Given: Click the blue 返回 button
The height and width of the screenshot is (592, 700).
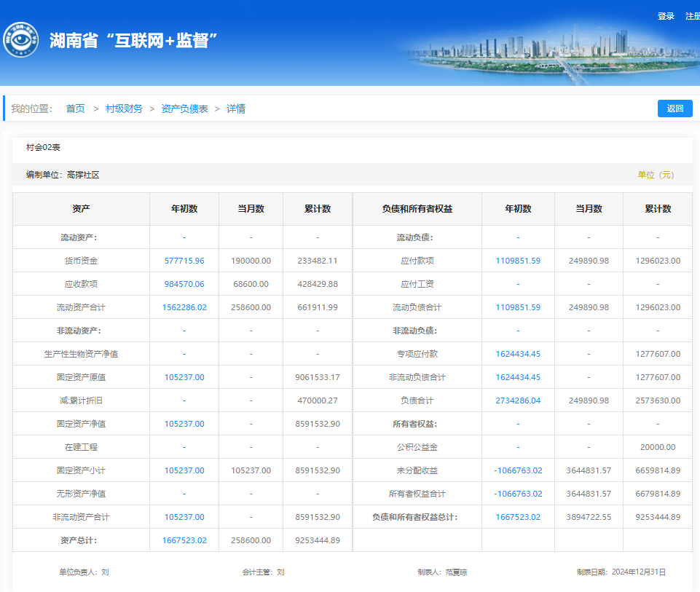Looking at the screenshot, I should pyautogui.click(x=675, y=108).
